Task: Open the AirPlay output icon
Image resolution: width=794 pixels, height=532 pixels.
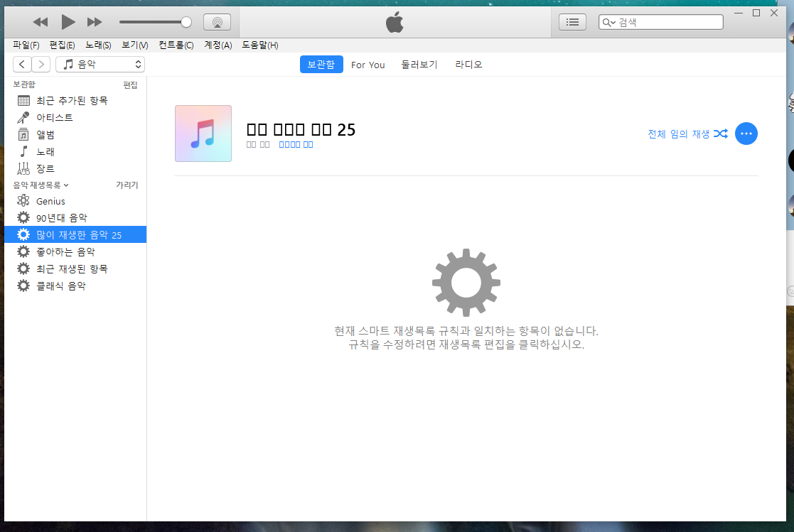Action: tap(217, 22)
